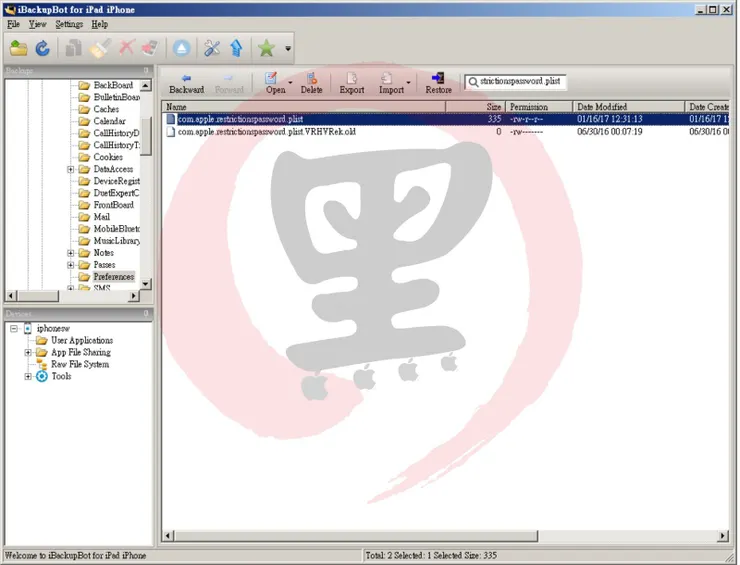The height and width of the screenshot is (565, 740).
Task: Select the FrontBoard folder
Action: tap(114, 205)
